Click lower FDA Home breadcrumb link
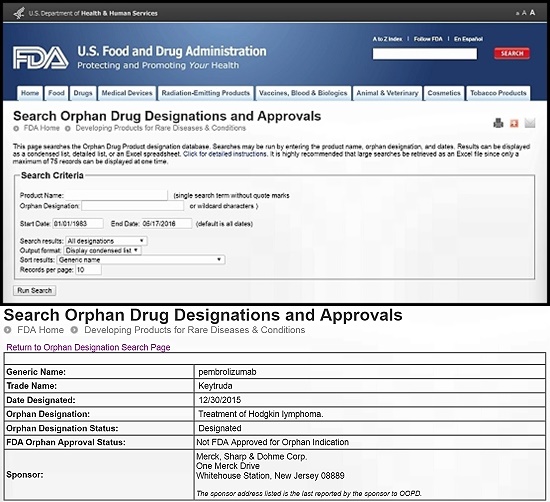550x502 pixels. pos(40,330)
